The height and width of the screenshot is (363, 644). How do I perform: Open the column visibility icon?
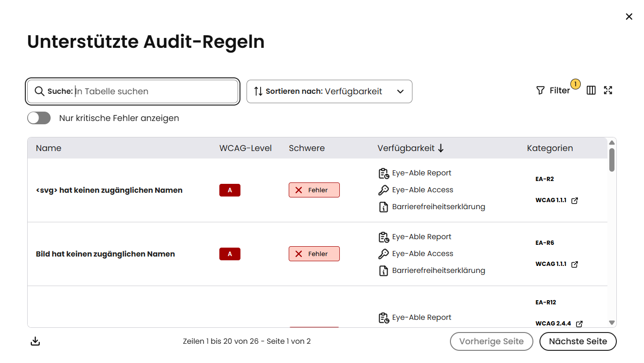tap(591, 91)
